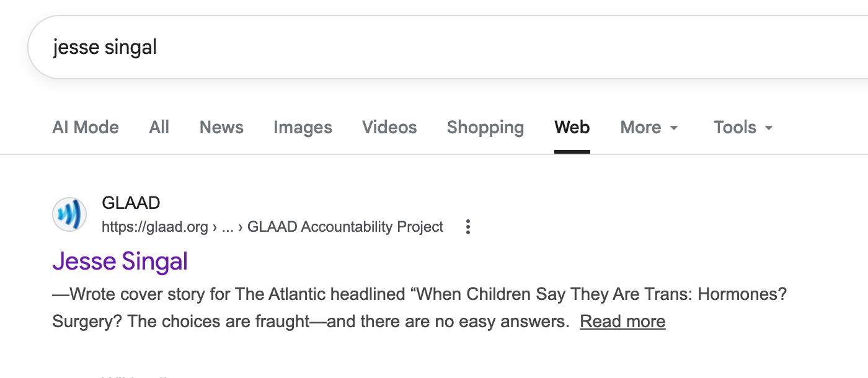
Task: Click the arrow caret next to Tools
Action: click(769, 128)
